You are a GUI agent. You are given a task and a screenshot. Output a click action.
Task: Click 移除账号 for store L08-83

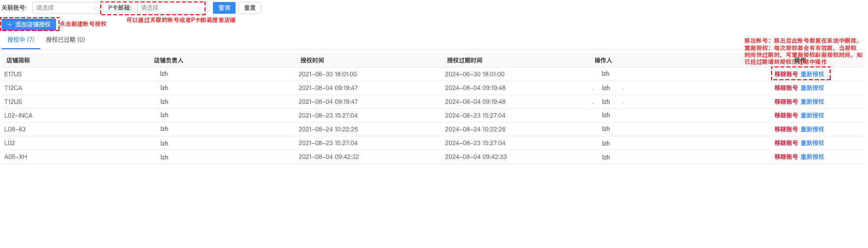[x=786, y=129]
